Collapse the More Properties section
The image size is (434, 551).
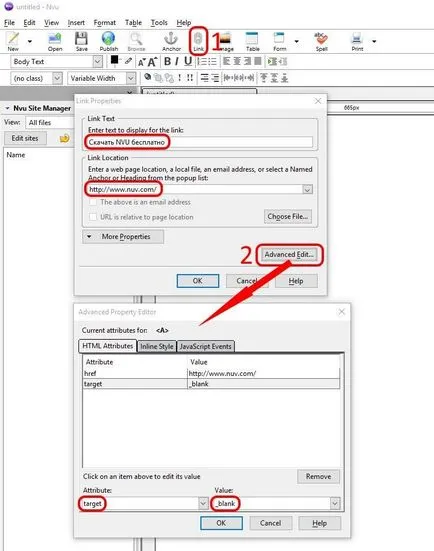123,237
